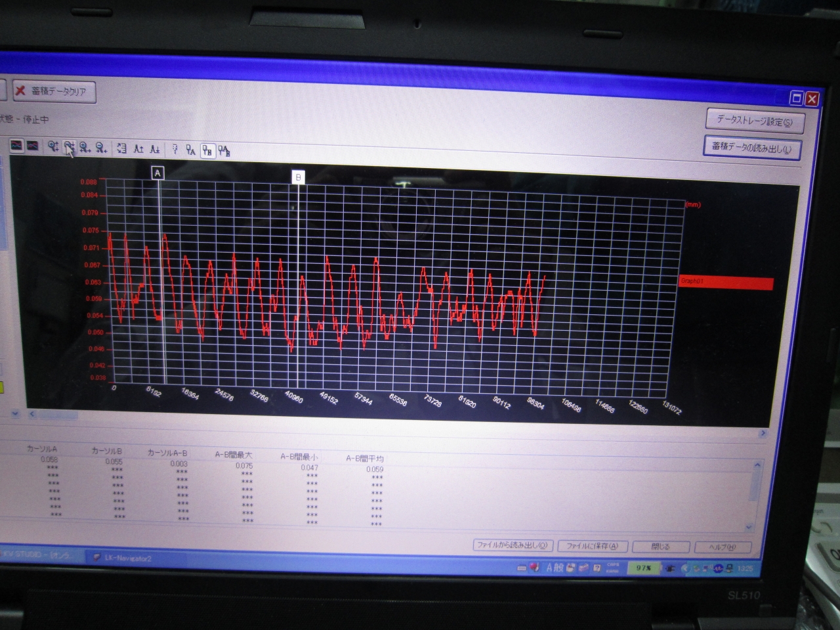Image resolution: width=840 pixels, height=630 pixels.
Task: Click the A-B間最小 column header
Action: (299, 457)
